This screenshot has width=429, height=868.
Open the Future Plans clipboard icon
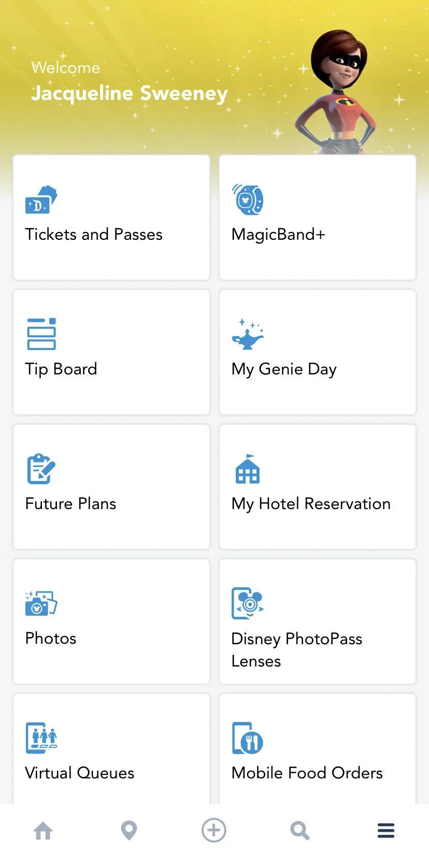[x=41, y=469]
